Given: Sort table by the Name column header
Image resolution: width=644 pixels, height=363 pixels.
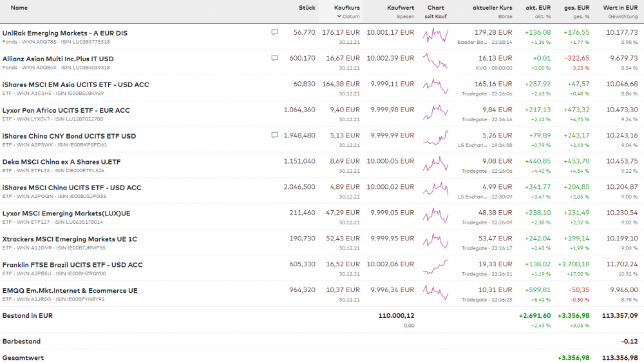Looking at the screenshot, I should tap(19, 8).
